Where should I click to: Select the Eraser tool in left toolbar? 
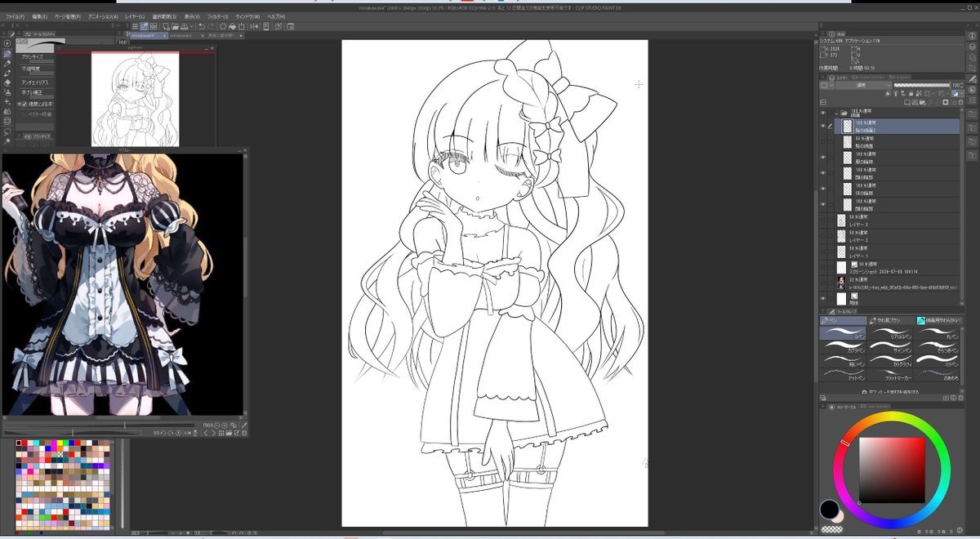tap(7, 82)
